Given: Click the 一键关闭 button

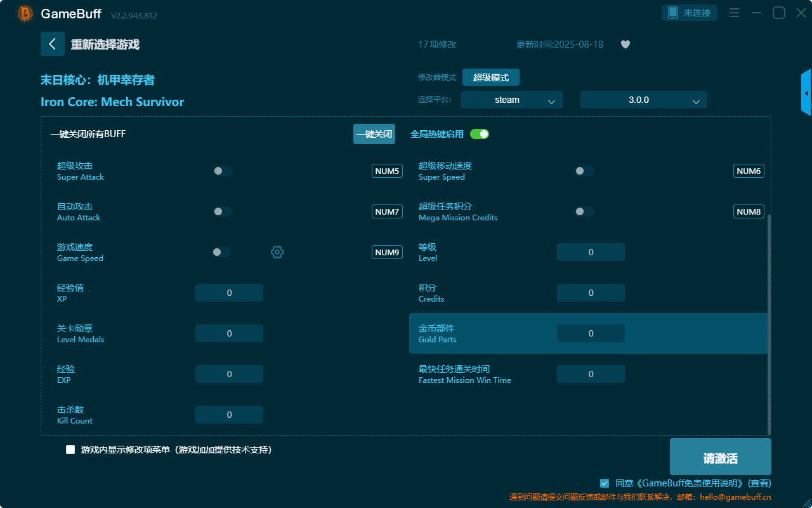Looking at the screenshot, I should (x=374, y=134).
